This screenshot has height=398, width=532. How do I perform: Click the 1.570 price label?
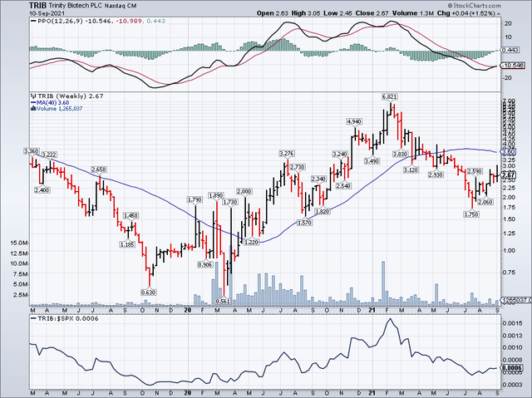pos(305,223)
